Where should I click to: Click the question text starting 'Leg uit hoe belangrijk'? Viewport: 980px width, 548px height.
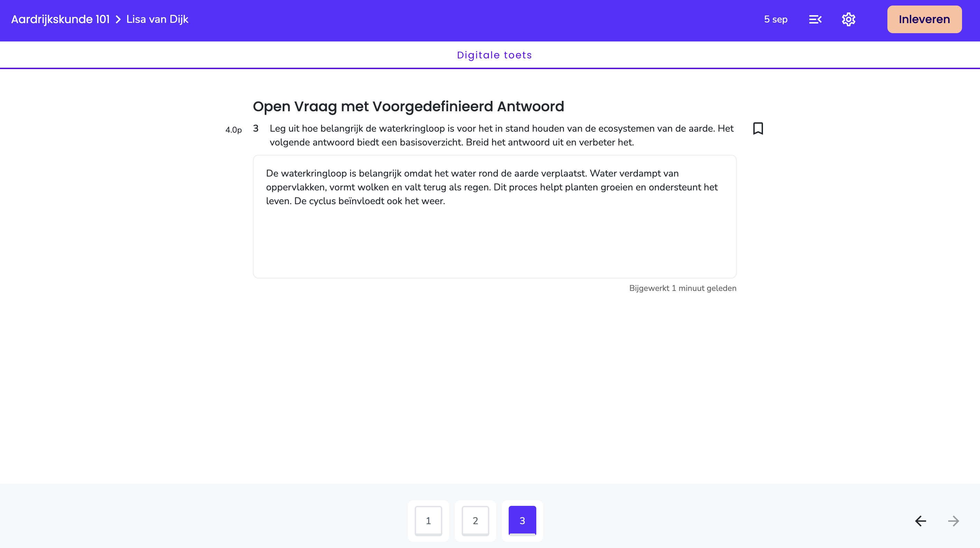click(x=501, y=135)
